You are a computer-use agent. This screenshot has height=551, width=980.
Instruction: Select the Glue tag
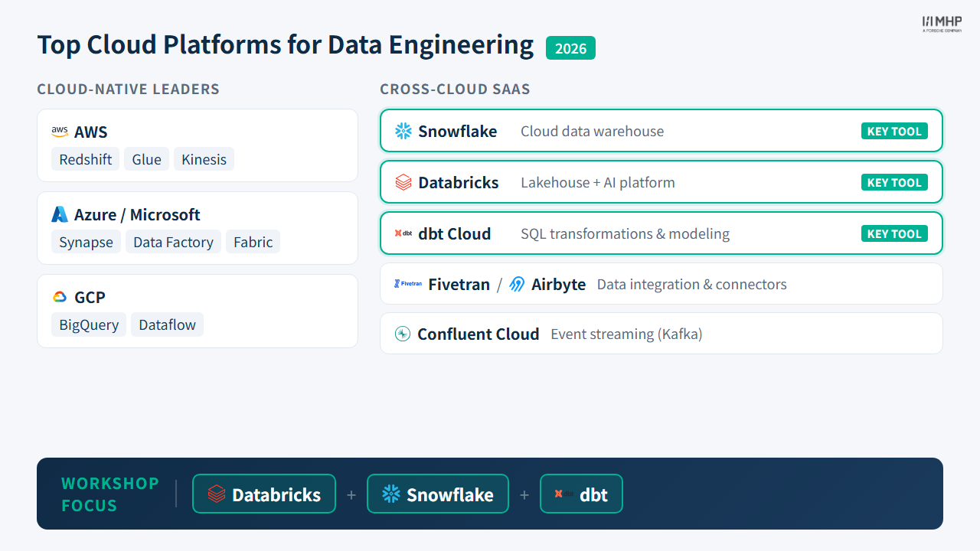(146, 159)
